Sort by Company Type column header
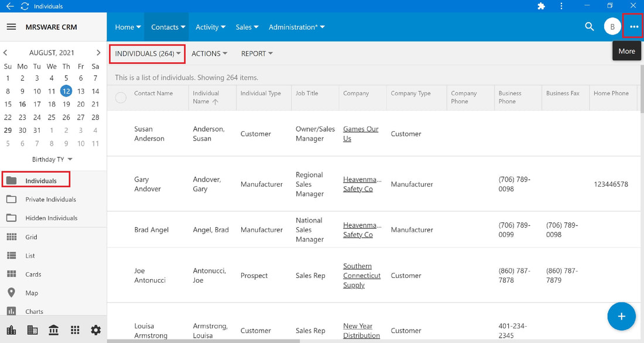The image size is (644, 343). click(x=410, y=93)
